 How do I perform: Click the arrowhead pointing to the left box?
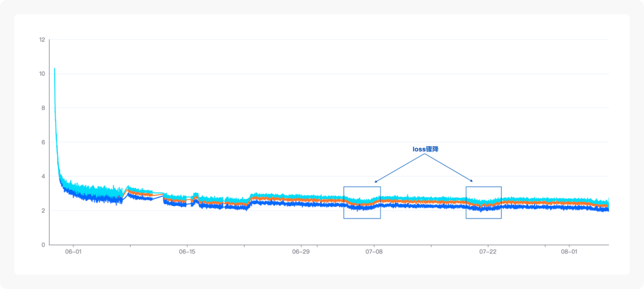point(376,182)
